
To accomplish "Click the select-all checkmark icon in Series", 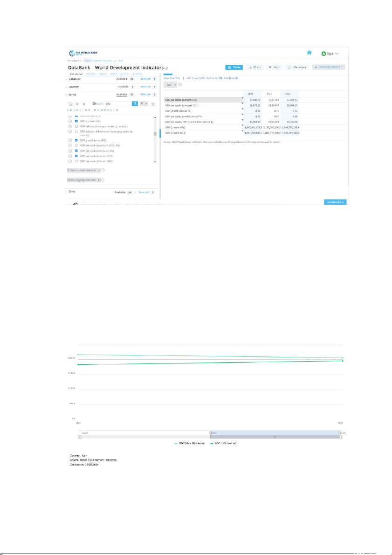I will click(x=70, y=103).
